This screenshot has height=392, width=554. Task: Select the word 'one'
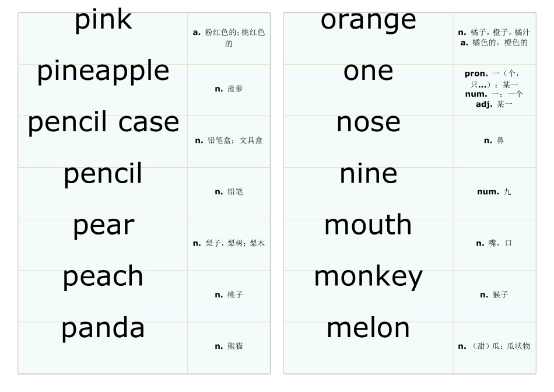pyautogui.click(x=369, y=72)
